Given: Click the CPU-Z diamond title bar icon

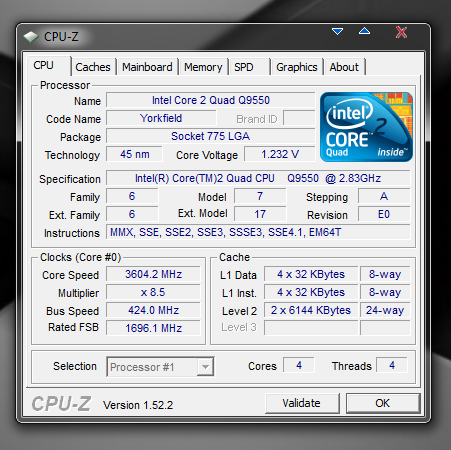Looking at the screenshot, I should [x=31, y=37].
